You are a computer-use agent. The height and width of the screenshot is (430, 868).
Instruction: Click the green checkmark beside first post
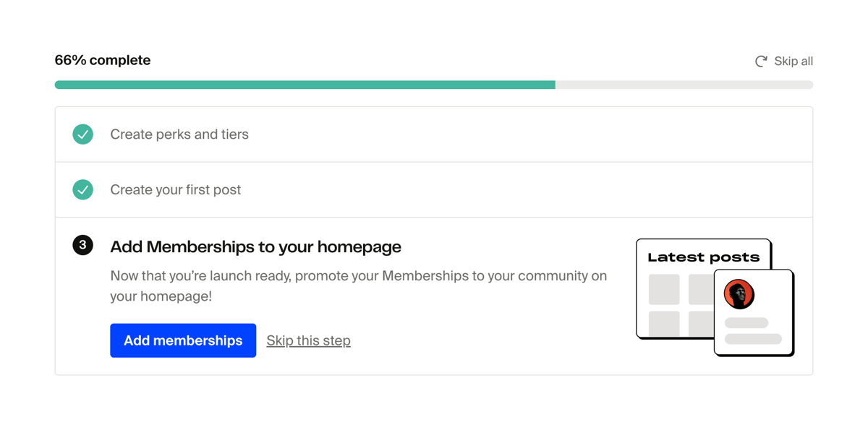coord(83,189)
